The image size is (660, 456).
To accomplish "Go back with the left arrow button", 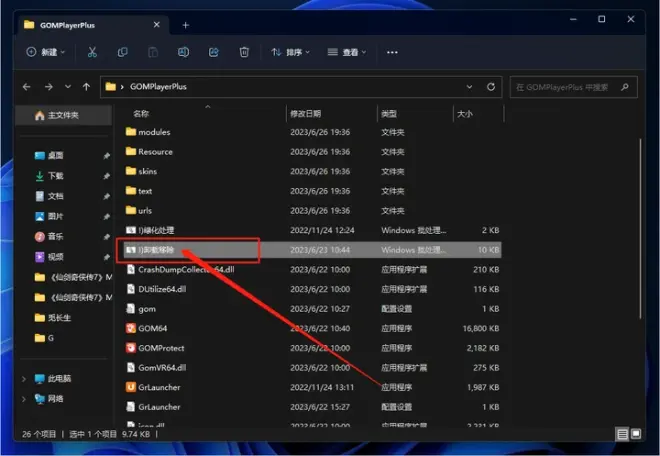I will coord(27,87).
